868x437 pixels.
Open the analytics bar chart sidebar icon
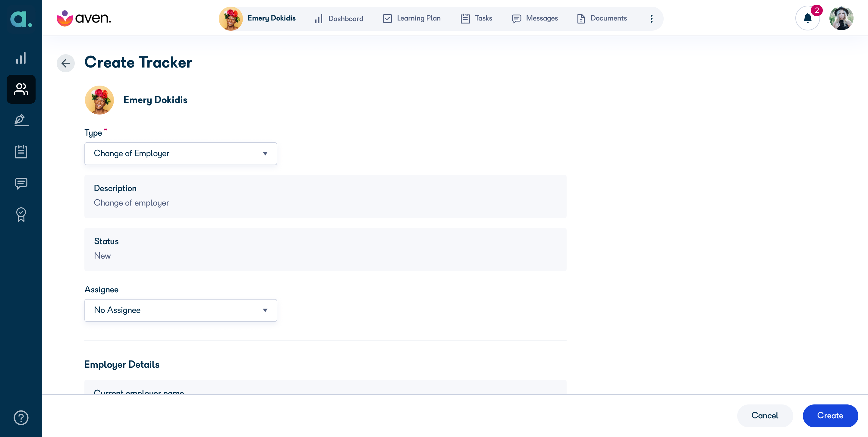point(21,58)
